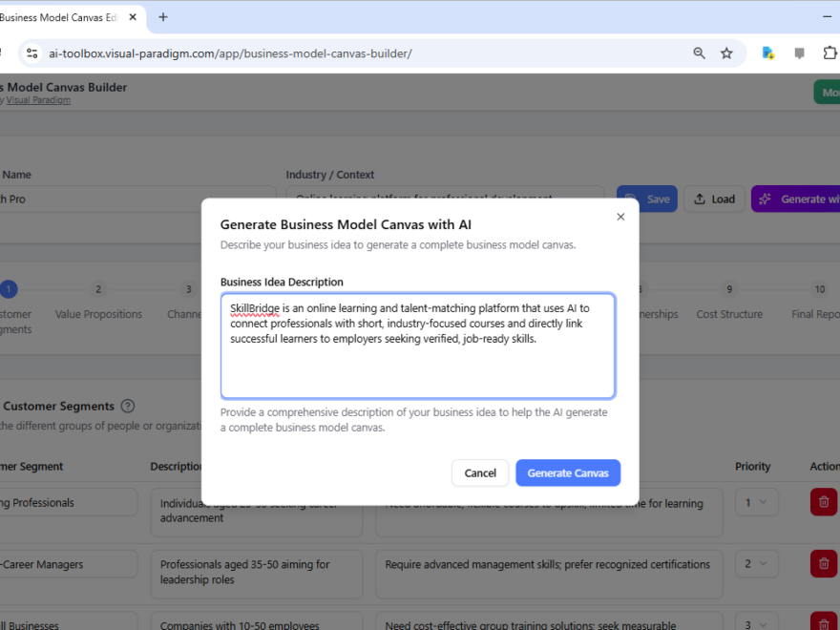Delete the Mid-Career Managers segment row
The height and width of the screenshot is (630, 840).
(823, 563)
